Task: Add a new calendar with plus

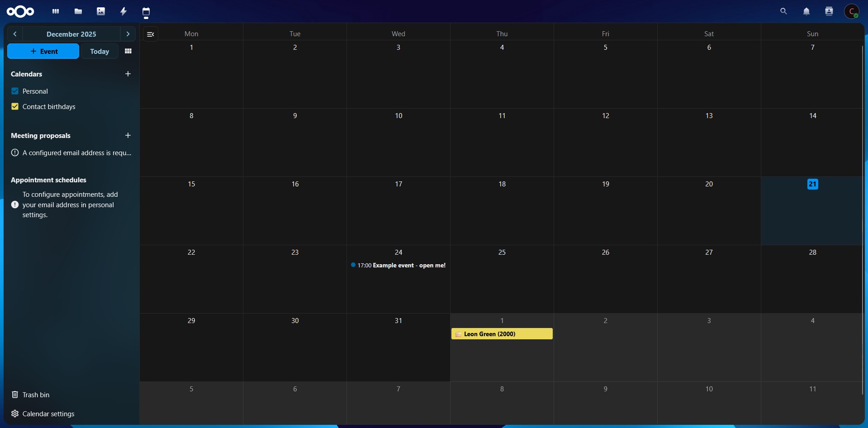Action: tap(128, 74)
